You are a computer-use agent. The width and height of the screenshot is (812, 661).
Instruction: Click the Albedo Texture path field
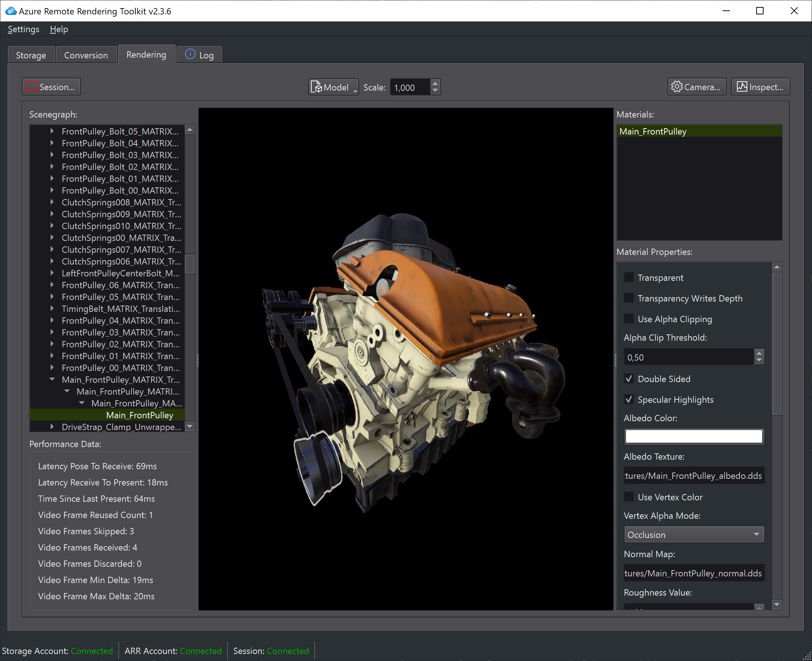(x=694, y=476)
